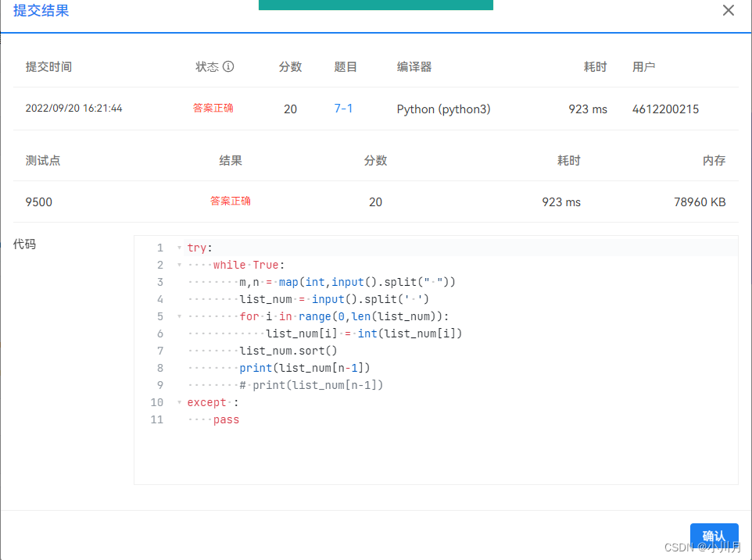Click the red 答案正确 status in submission row
Screen dimensions: 752x560
click(213, 109)
